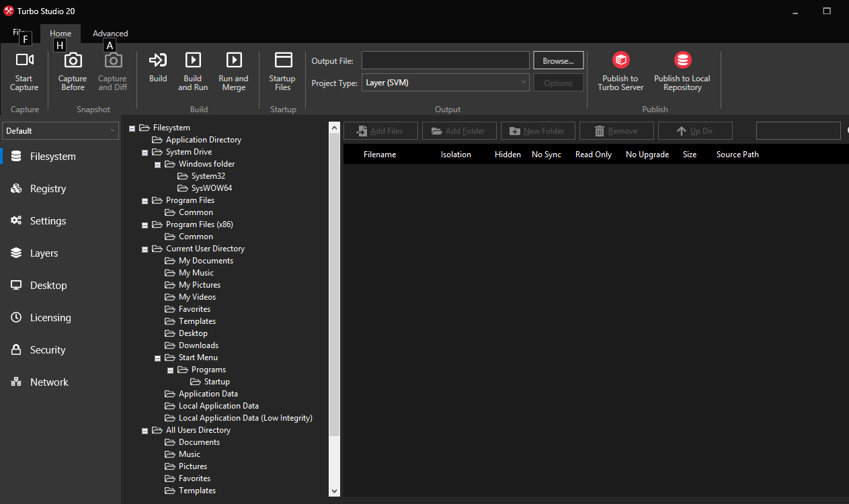Viewport: 849px width, 504px height.
Task: Publish to Local Repository
Action: pos(682,60)
